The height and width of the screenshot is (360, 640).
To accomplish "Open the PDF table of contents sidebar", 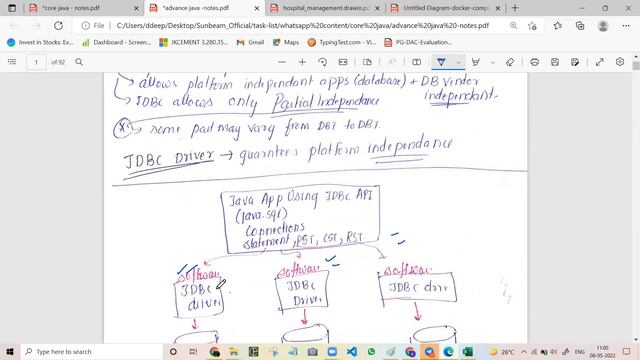I will pos(12,62).
